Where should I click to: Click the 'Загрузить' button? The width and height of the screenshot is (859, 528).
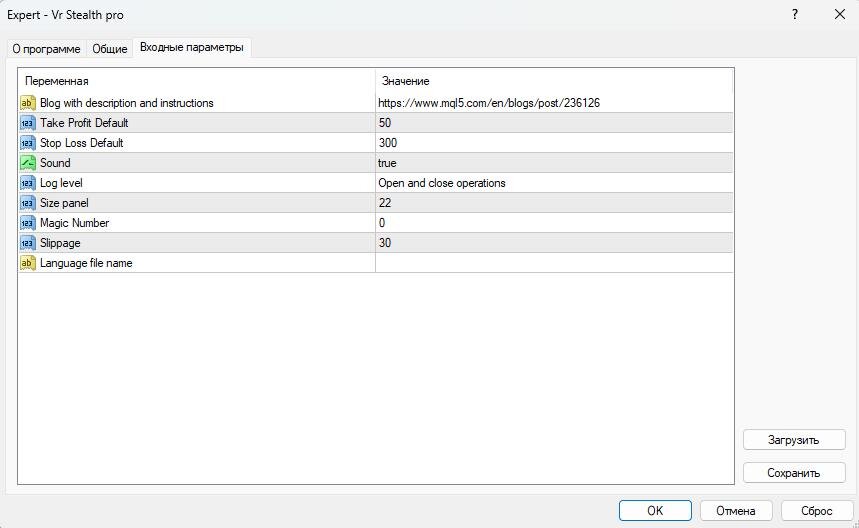794,440
